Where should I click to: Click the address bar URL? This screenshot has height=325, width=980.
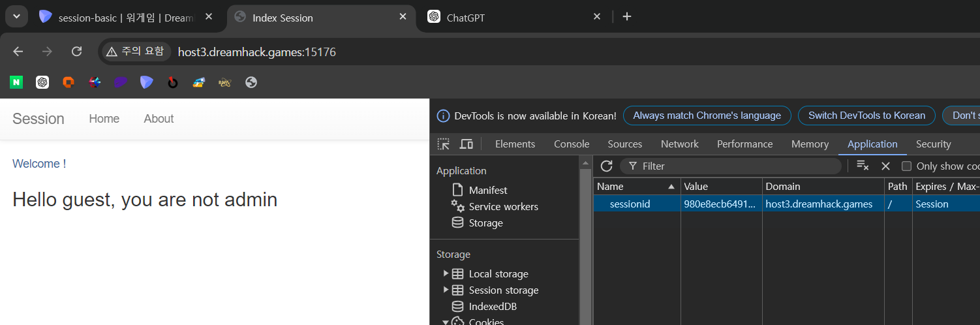tap(257, 52)
